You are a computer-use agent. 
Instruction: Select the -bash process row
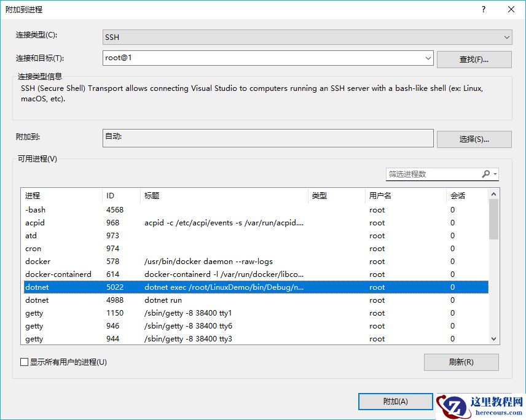click(x=256, y=210)
